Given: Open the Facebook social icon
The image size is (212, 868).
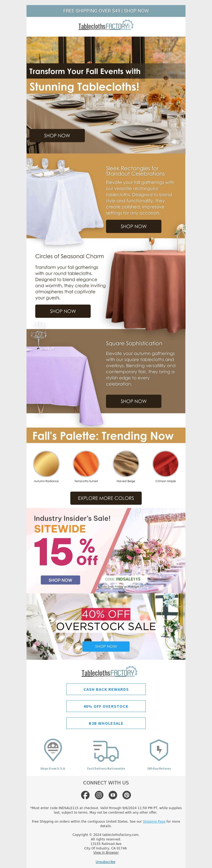Looking at the screenshot, I should point(86,795).
